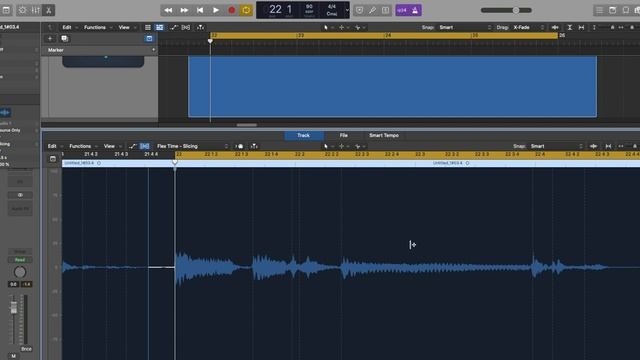
Task: Open the Note Pads icon in the control bar
Action: (x=612, y=10)
